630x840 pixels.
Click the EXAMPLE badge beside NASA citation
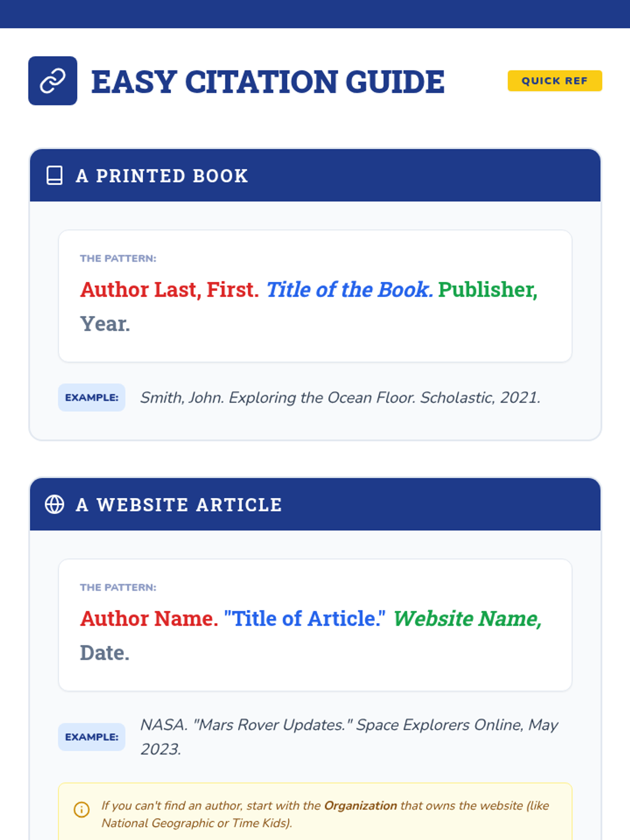[91, 737]
